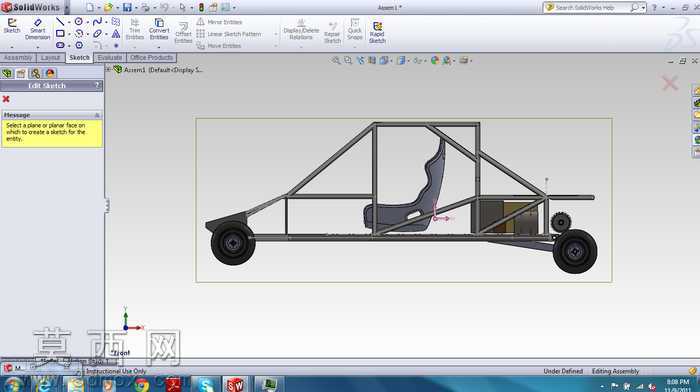
Task: Choose the Circle sketch tool
Action: pyautogui.click(x=79, y=21)
